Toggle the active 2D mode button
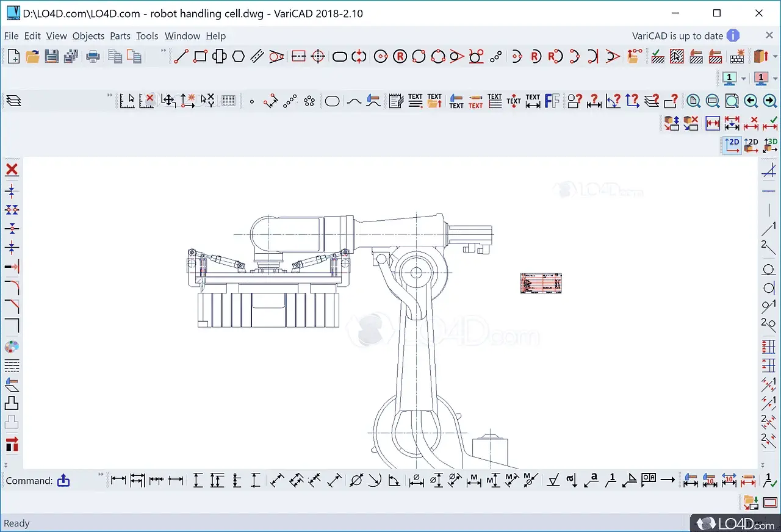Screen dimensions: 781x532 [732, 145]
